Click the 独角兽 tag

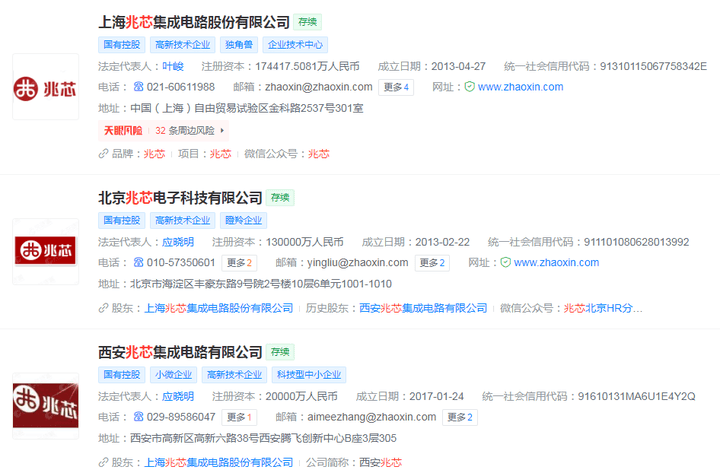239,45
